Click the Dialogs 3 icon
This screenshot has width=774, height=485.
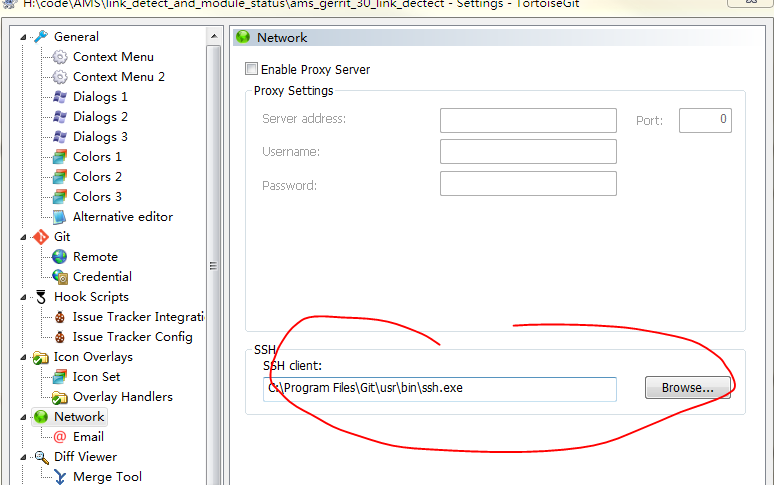point(60,137)
